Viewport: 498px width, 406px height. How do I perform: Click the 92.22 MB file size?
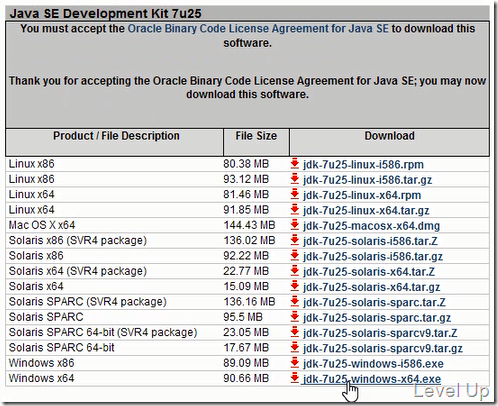(x=246, y=256)
